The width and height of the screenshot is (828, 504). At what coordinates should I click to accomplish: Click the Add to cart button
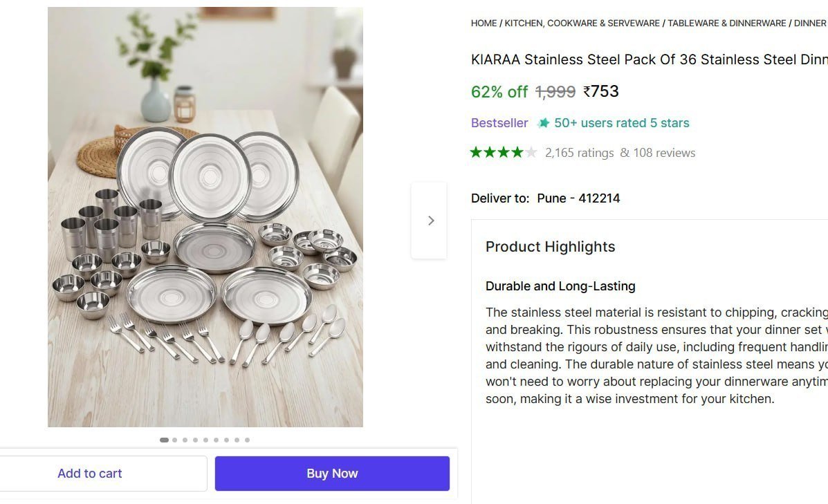(x=90, y=473)
